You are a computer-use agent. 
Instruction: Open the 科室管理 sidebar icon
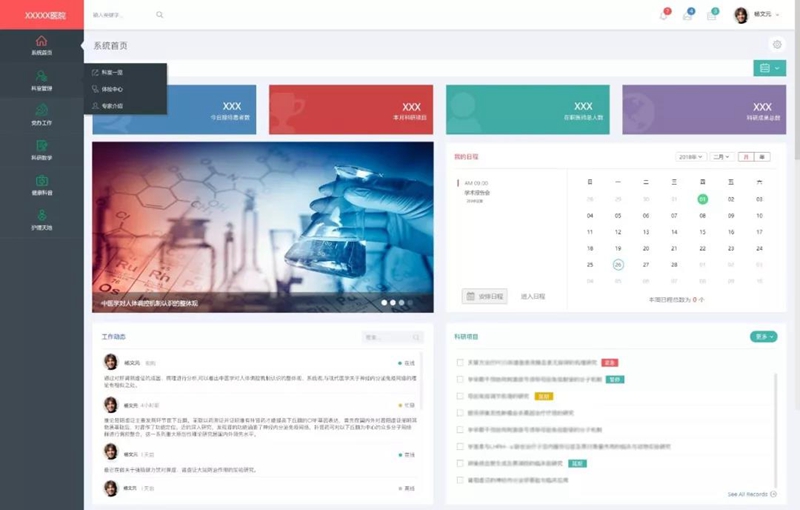41,76
